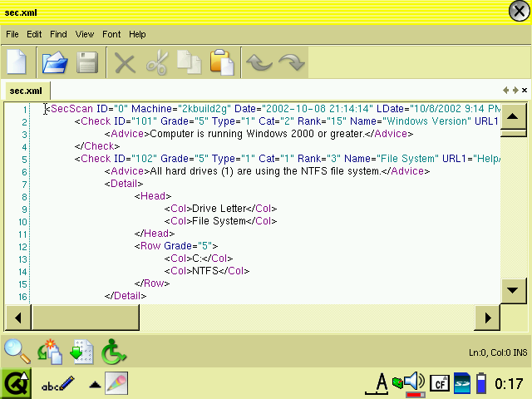Check the battery status icon
The height and width of the screenshot is (399, 532).
(481, 383)
